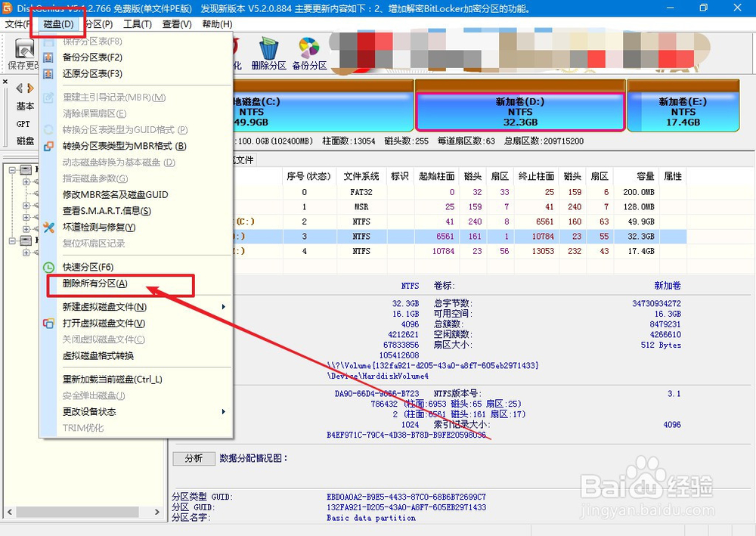The width and height of the screenshot is (756, 536).
Task: Click the 序号(状态) column header
Action: pos(308,176)
